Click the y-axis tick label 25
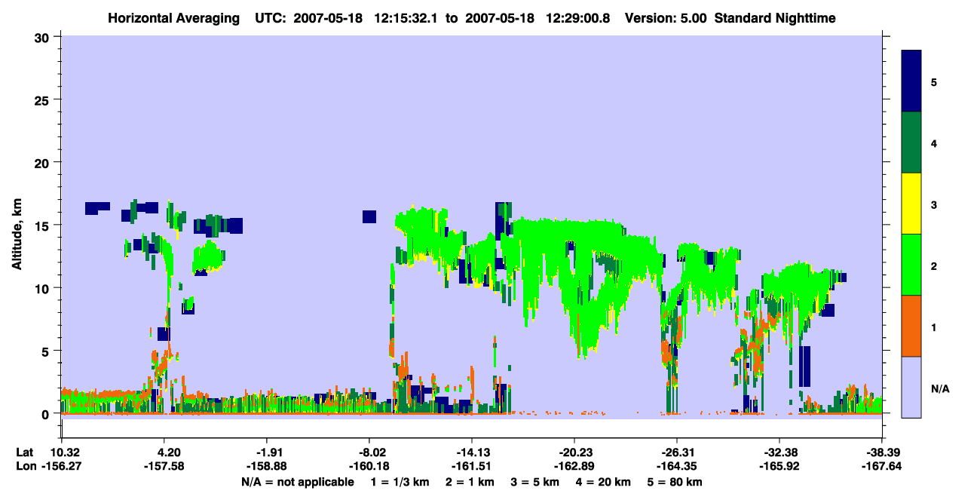This screenshot has width=980, height=503. pyautogui.click(x=44, y=100)
